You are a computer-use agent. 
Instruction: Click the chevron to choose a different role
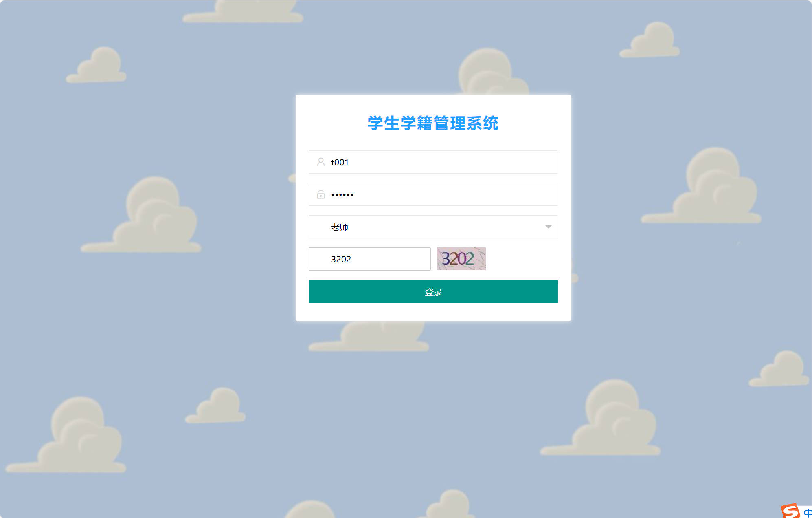point(548,227)
